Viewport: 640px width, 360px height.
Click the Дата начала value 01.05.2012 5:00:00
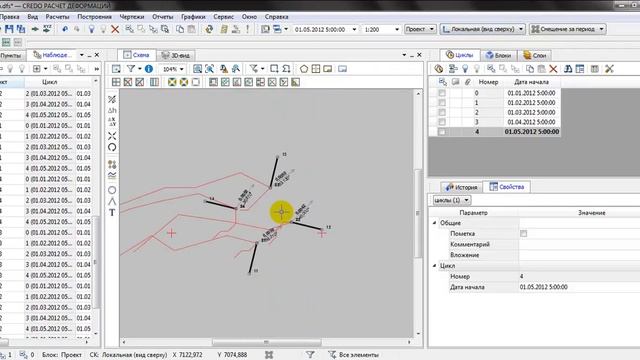pos(543,287)
